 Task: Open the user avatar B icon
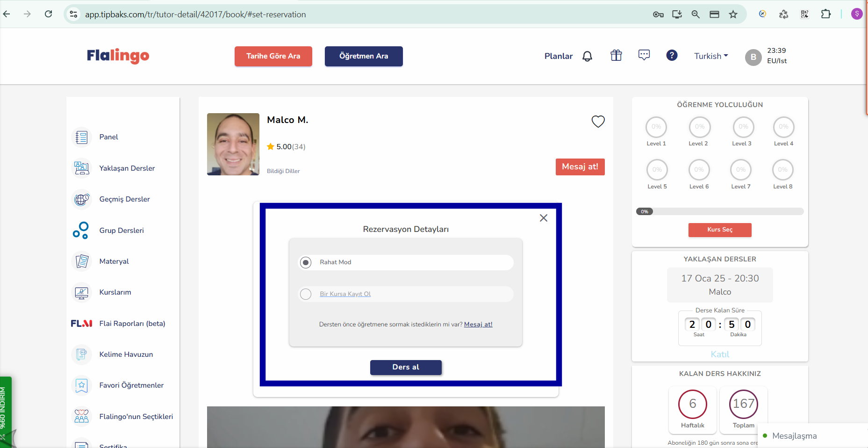753,57
